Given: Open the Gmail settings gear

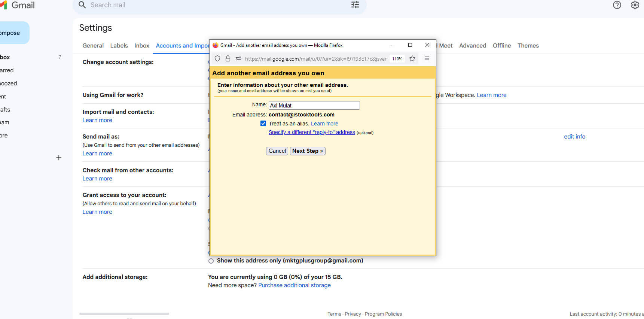Looking at the screenshot, I should pyautogui.click(x=635, y=5).
